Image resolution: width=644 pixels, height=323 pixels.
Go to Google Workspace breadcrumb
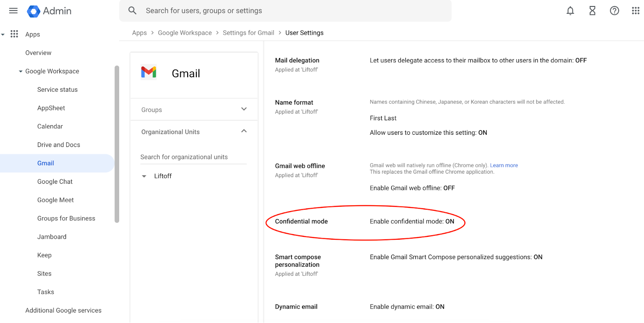click(x=185, y=33)
